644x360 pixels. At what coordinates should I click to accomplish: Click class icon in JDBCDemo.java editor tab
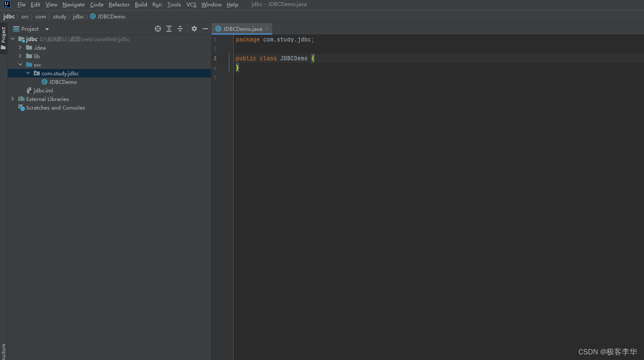click(x=218, y=29)
